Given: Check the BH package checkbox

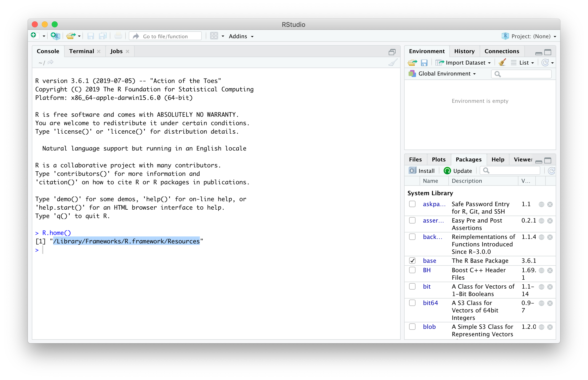Looking at the screenshot, I should click(x=412, y=270).
